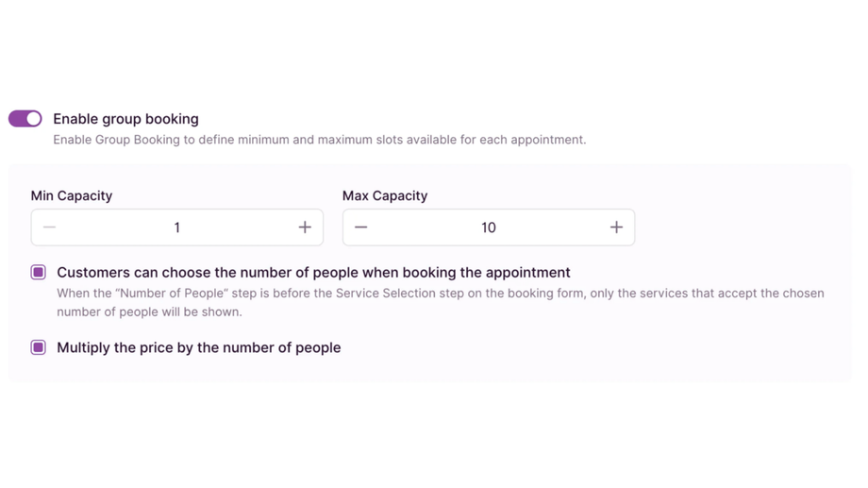Uncheck Multiply the price by number of people
The height and width of the screenshot is (488, 868).
pyautogui.click(x=39, y=347)
